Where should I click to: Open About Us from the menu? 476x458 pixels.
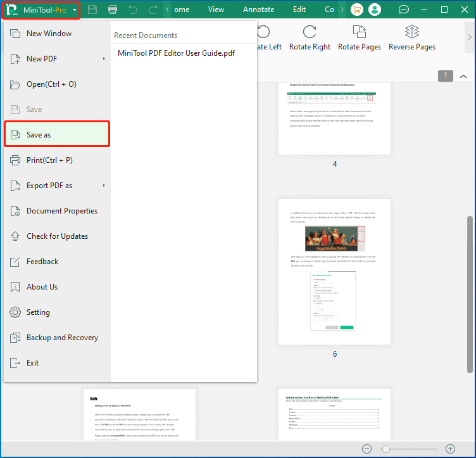57,287
